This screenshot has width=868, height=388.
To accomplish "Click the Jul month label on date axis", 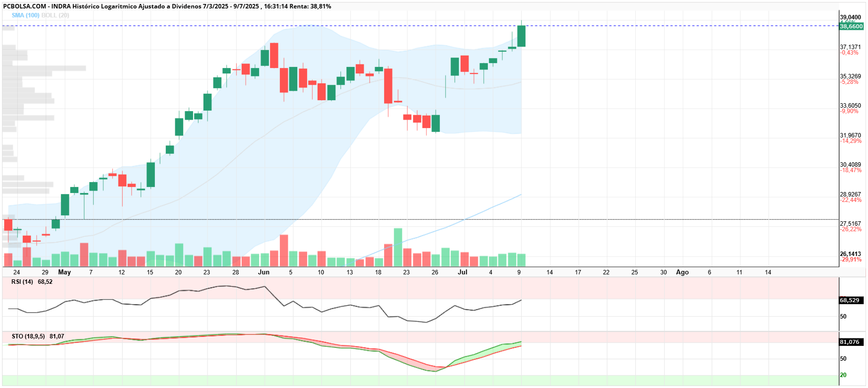I will tap(463, 272).
